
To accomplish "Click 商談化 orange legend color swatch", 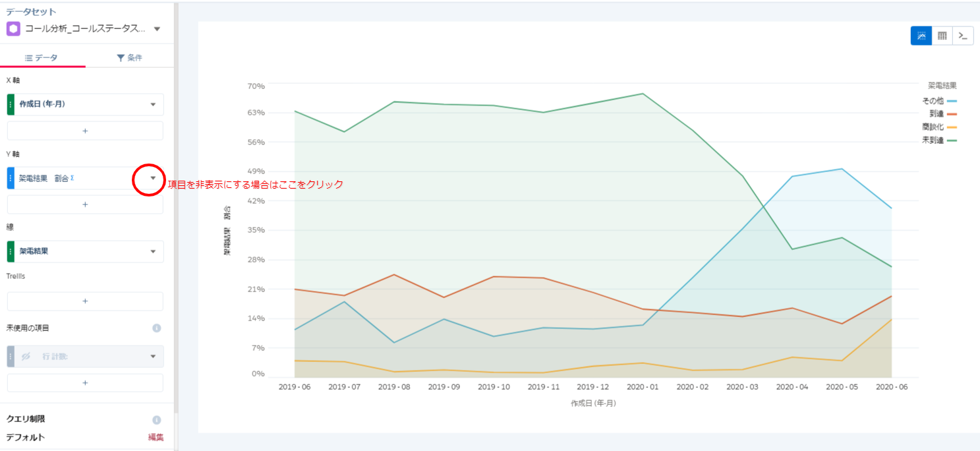I will tap(952, 127).
